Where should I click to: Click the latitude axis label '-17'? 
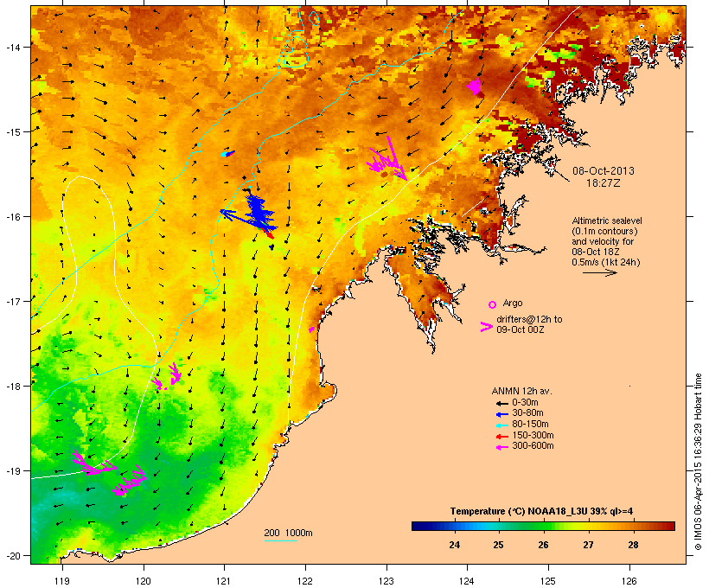click(x=13, y=301)
